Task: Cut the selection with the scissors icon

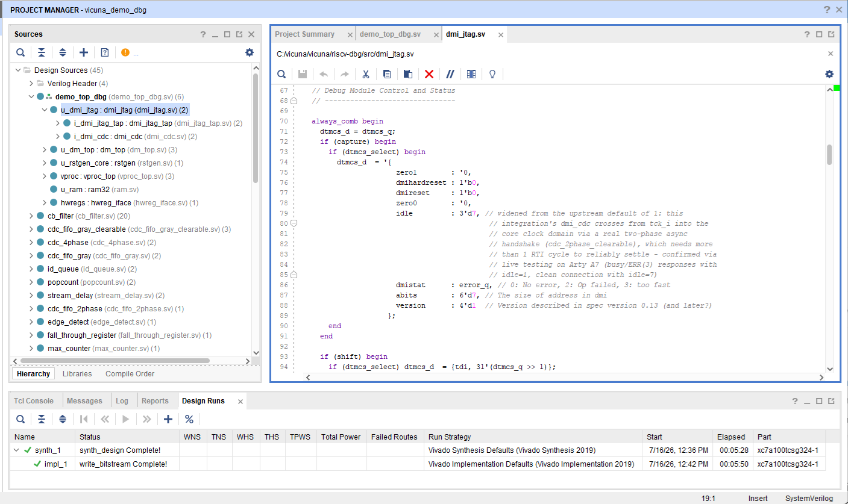Action: tap(366, 74)
